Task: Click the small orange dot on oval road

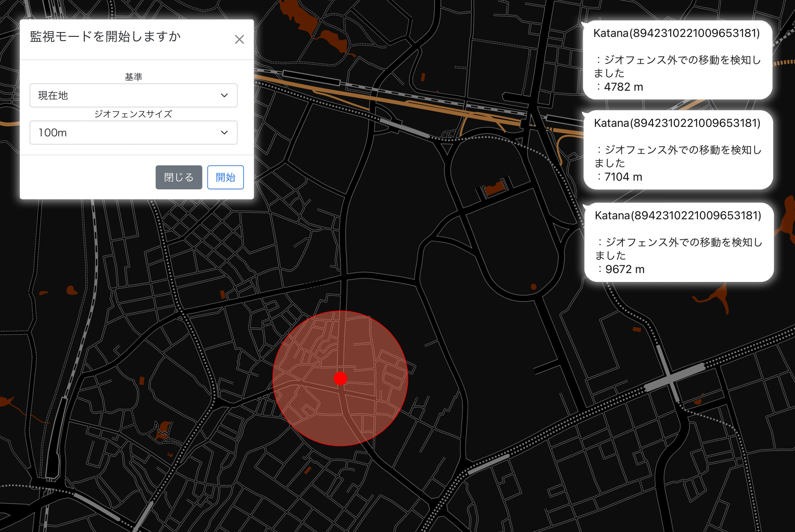Action: coord(533,287)
